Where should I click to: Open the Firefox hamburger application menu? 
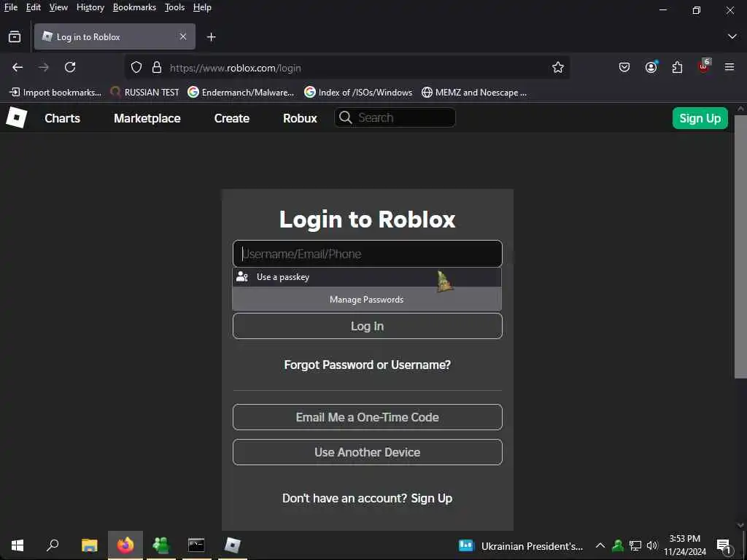coord(729,68)
